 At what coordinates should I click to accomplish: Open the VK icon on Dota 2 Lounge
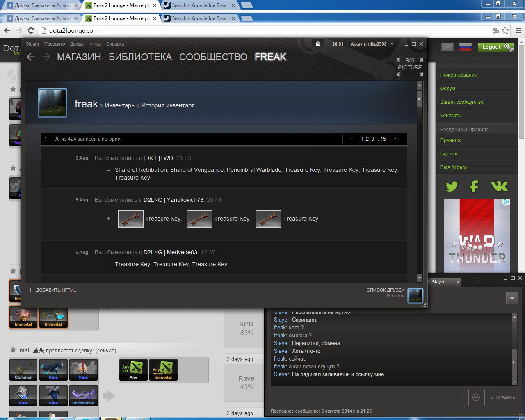point(499,186)
